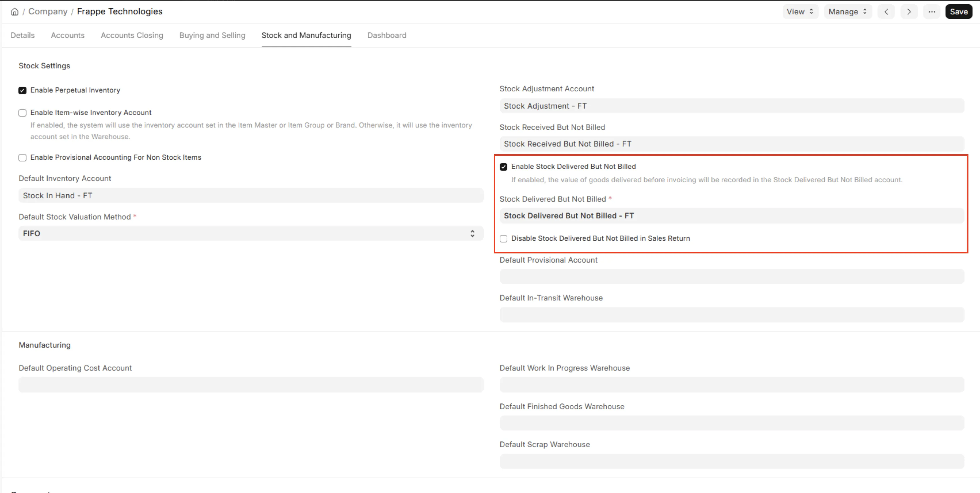This screenshot has width=980, height=493.
Task: Enable Item-wise Inventory Account checkbox
Action: (23, 113)
